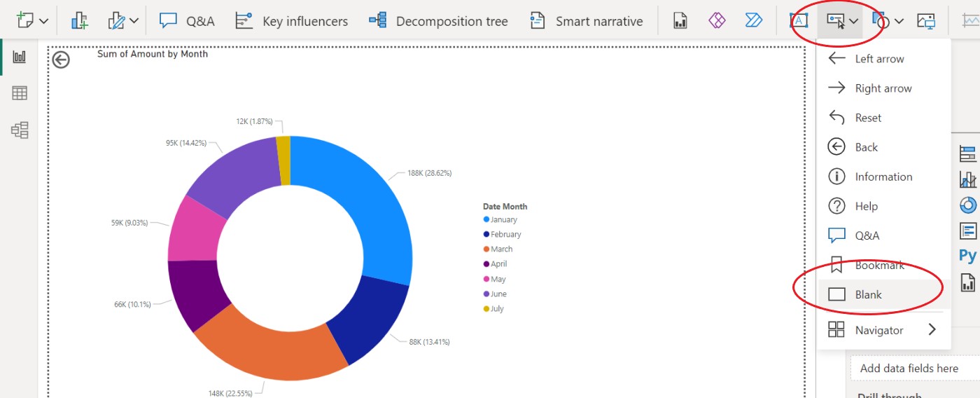Open the Navigator submenu
Screen dimensions: 980x398
(x=883, y=330)
